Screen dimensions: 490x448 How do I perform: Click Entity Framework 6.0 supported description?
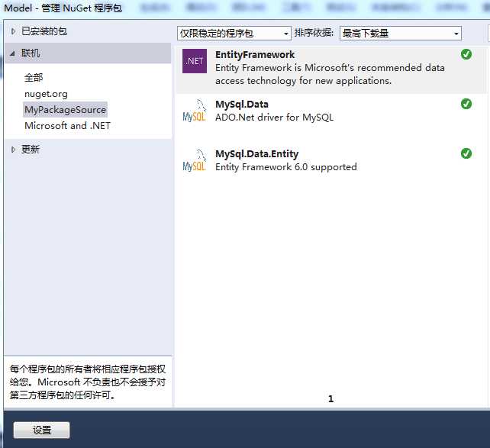286,167
